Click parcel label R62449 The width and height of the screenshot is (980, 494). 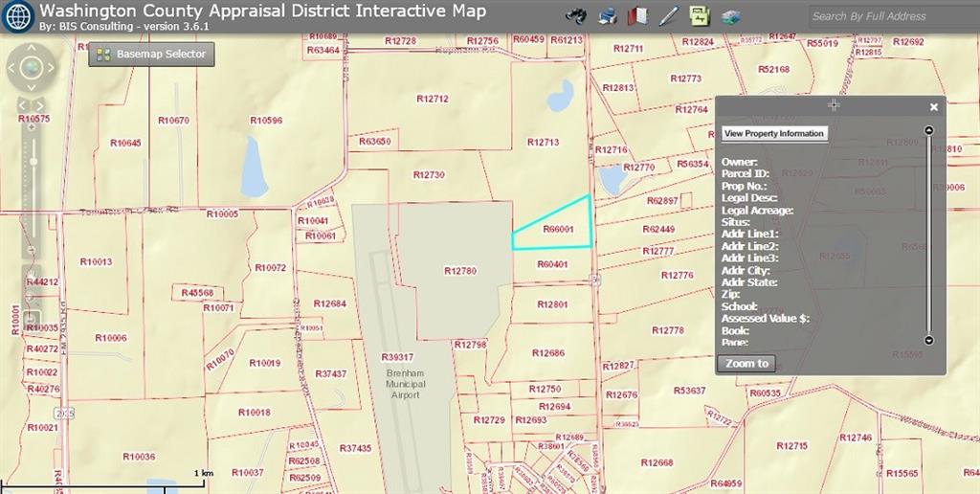658,230
